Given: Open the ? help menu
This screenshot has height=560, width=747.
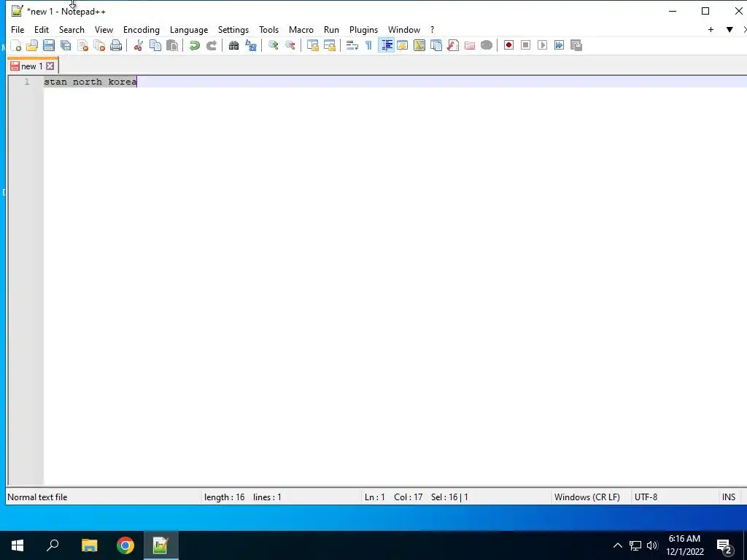Looking at the screenshot, I should tap(432, 29).
